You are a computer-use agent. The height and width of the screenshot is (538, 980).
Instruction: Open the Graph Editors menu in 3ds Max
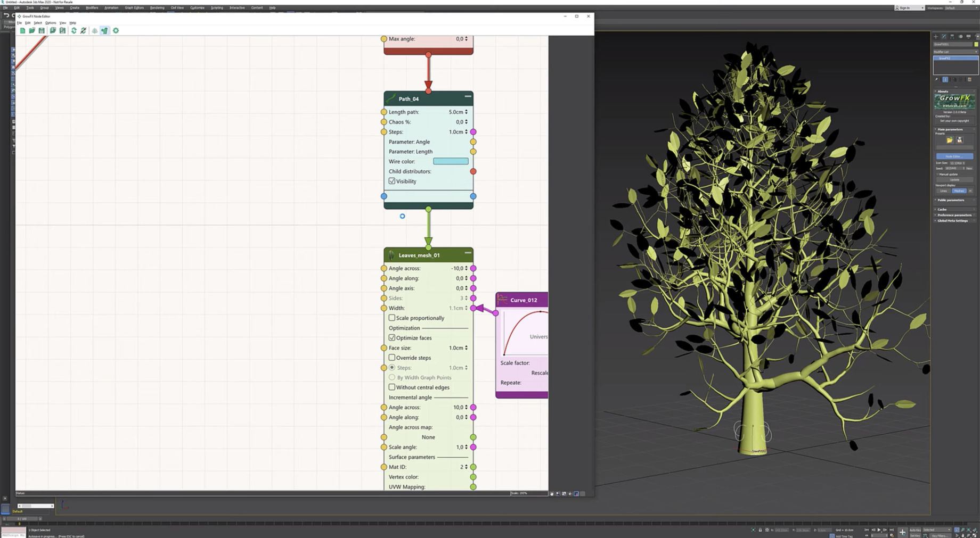[134, 7]
